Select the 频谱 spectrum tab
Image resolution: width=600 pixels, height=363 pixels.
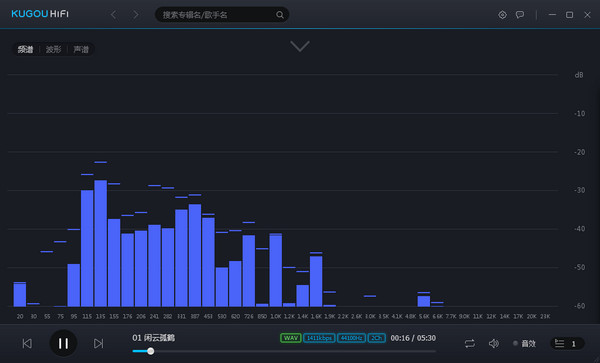(x=26, y=49)
